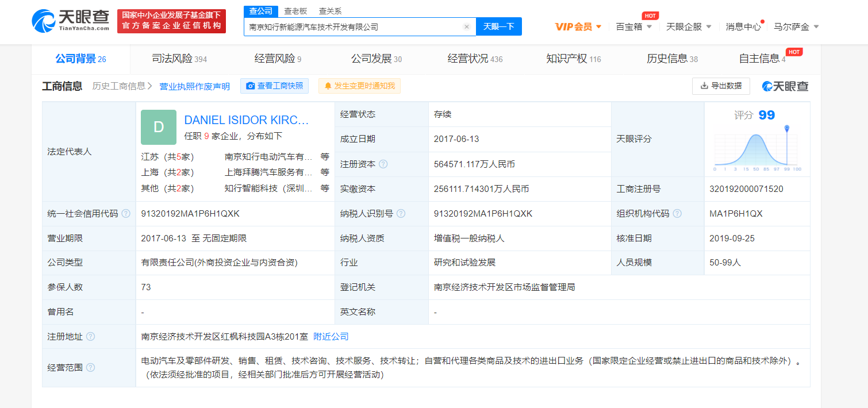Click the 公司类型 value 有限责任公司
868x408 pixels.
coord(219,263)
